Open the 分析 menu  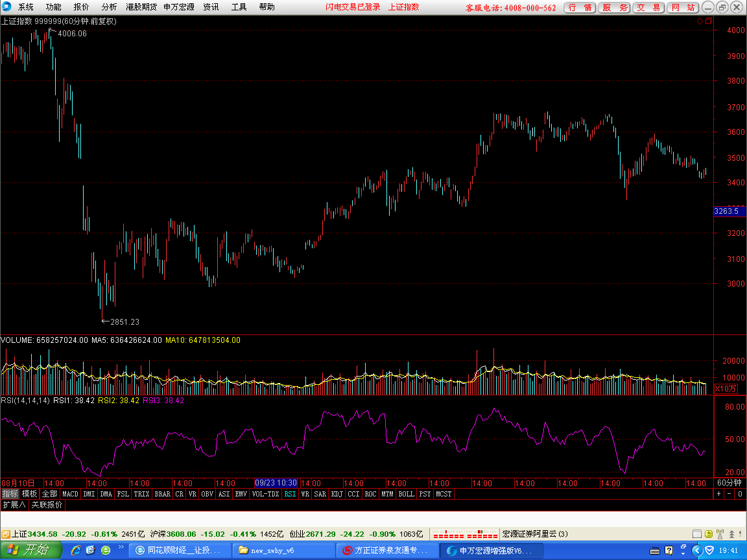pos(109,7)
